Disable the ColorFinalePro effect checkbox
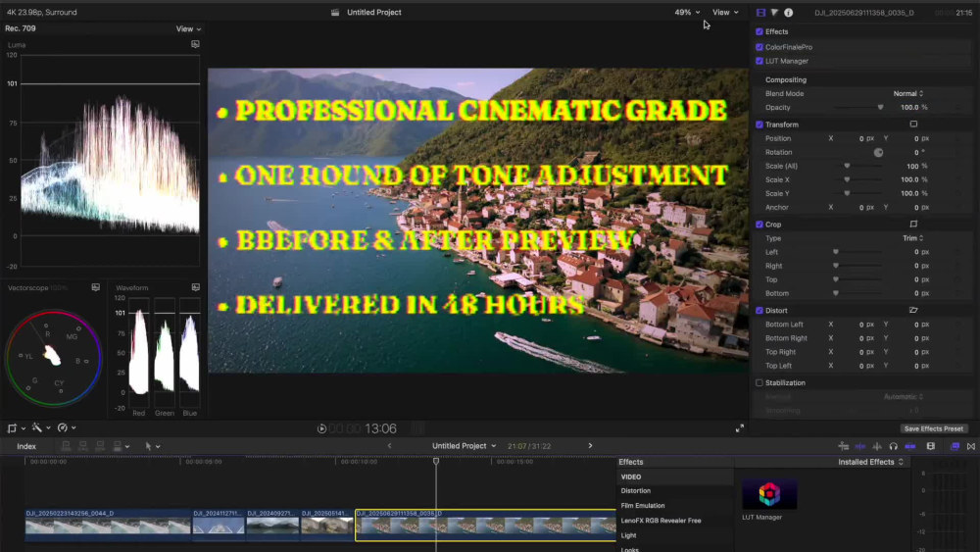The width and height of the screenshot is (980, 552). point(759,47)
